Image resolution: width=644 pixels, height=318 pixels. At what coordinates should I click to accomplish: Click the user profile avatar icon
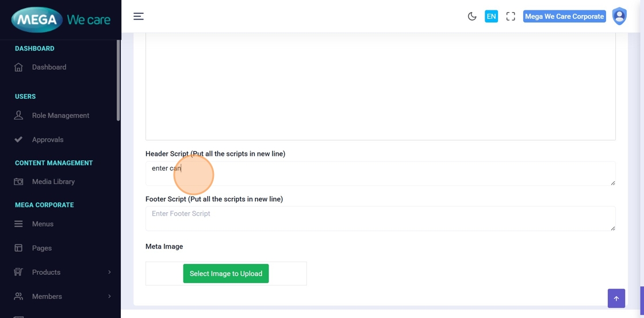point(619,16)
